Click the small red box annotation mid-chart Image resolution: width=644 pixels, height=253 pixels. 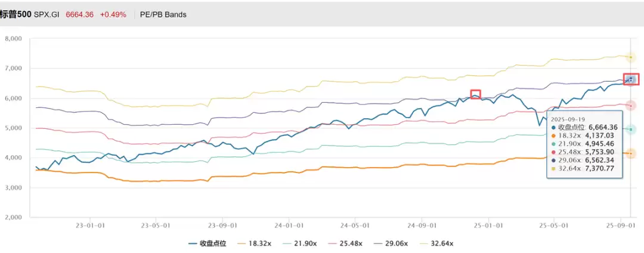(x=475, y=94)
